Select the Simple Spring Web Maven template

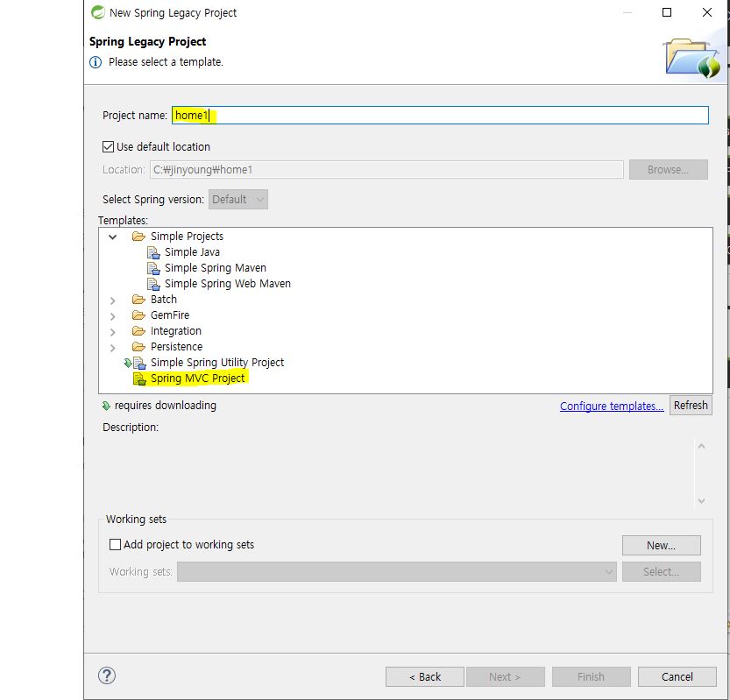pyautogui.click(x=227, y=284)
